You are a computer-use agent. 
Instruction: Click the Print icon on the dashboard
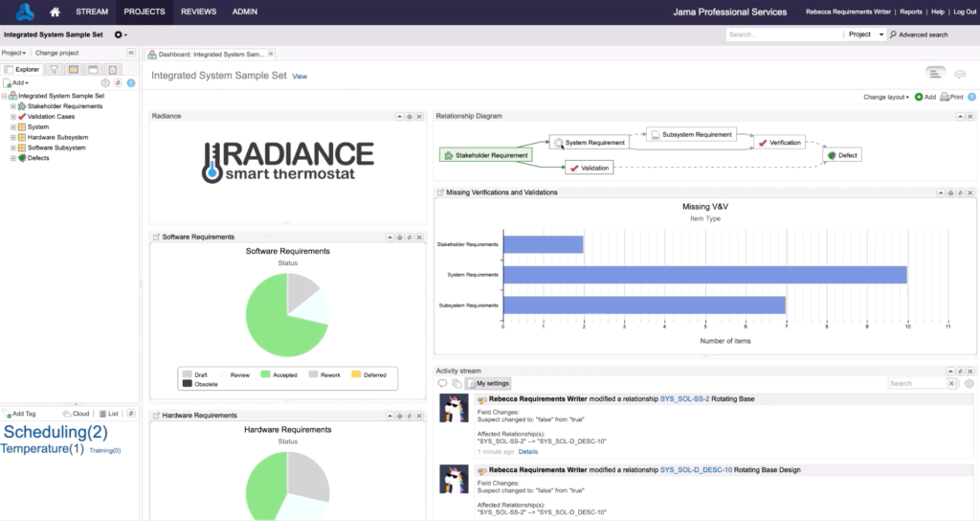951,97
